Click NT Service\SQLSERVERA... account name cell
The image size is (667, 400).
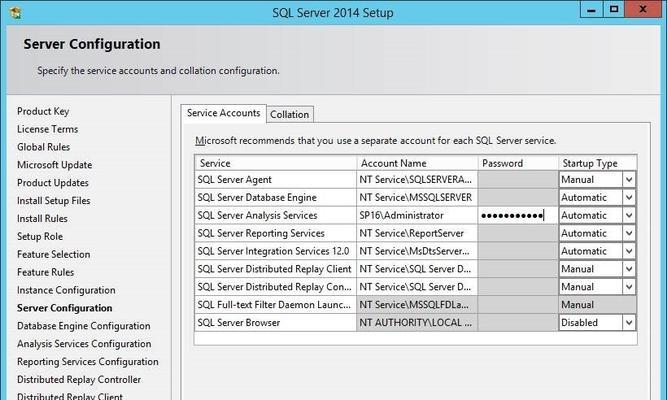[x=417, y=180]
